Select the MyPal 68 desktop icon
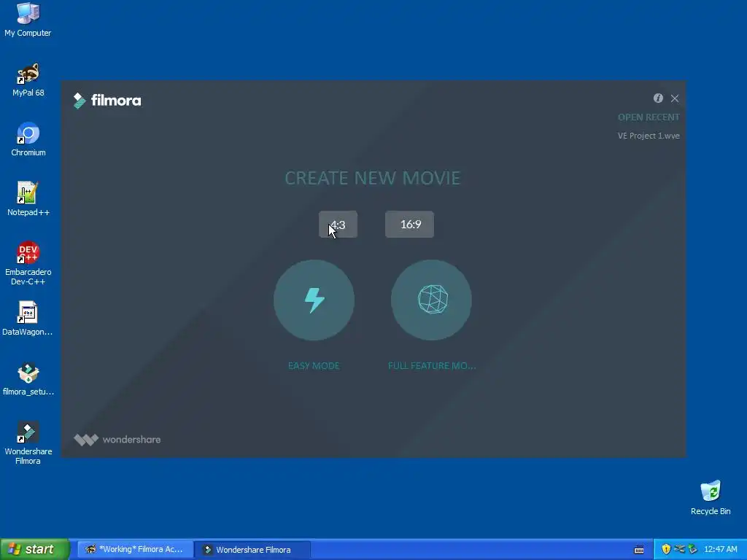 (x=28, y=80)
